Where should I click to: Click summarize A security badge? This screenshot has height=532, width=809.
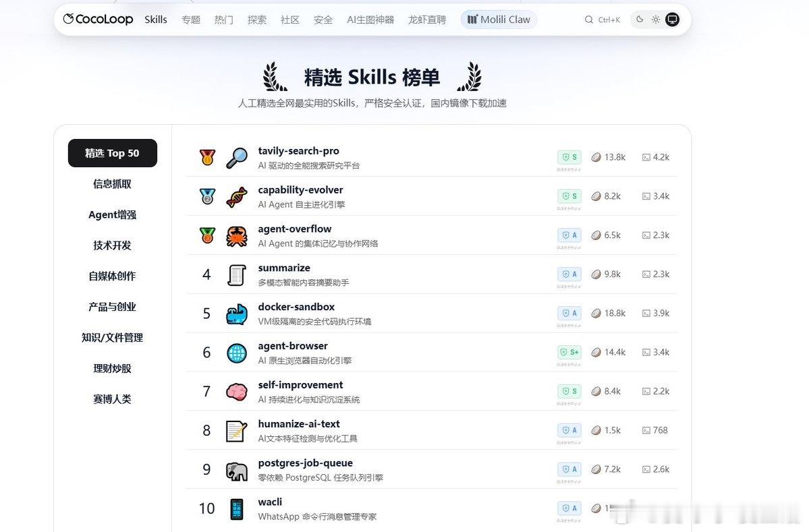pyautogui.click(x=569, y=274)
